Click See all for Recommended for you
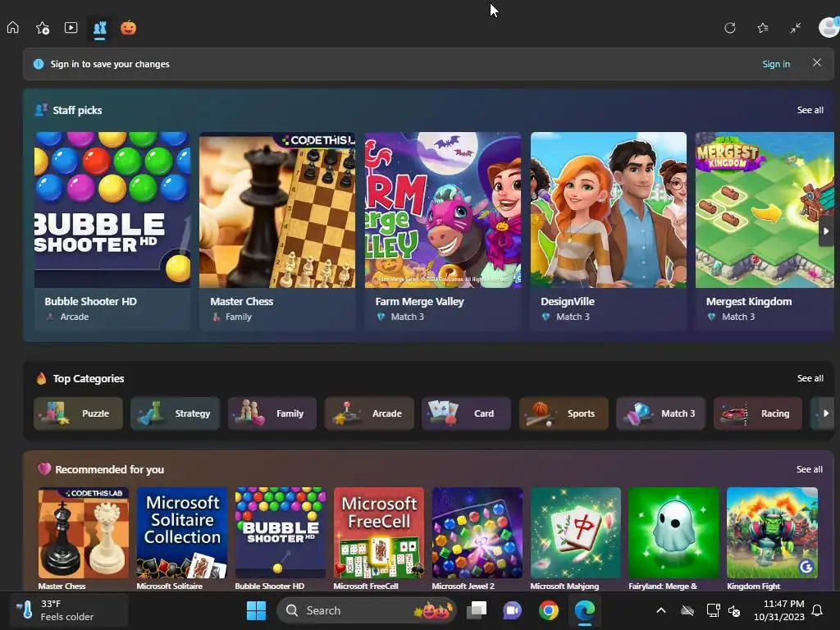The image size is (840, 630). (810, 469)
